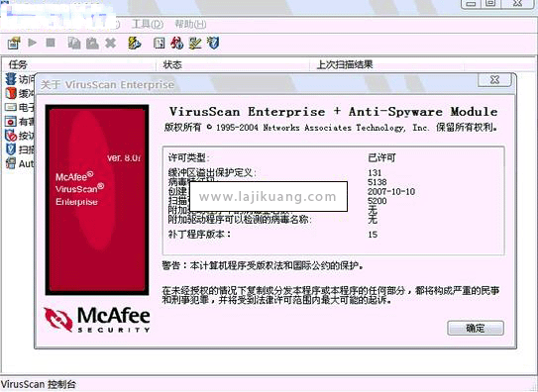Start the selected task with play icon
This screenshot has height=392, width=538.
(x=33, y=43)
